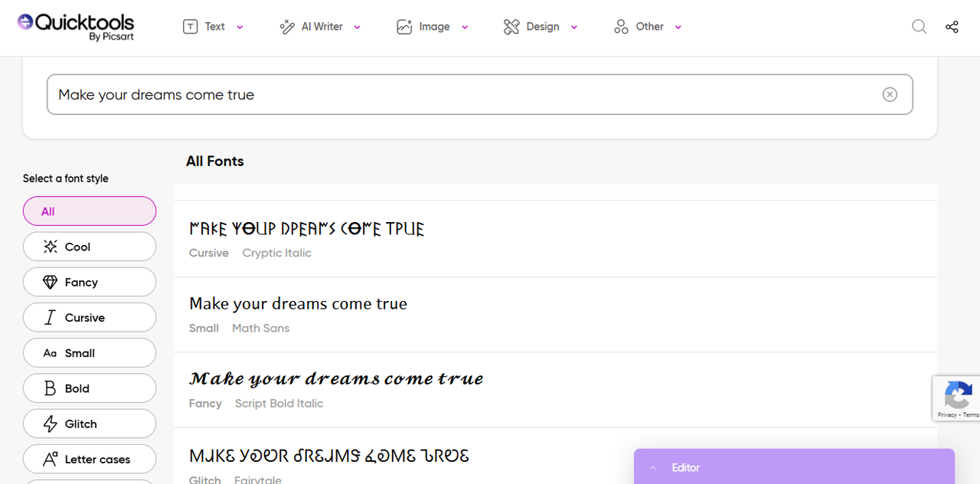Click the Small Aa icon

51,353
